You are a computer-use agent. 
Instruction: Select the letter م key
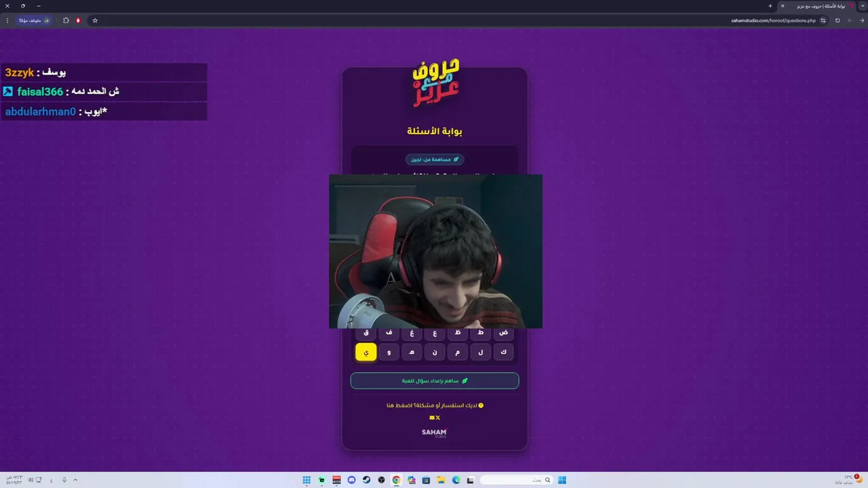[x=458, y=352]
